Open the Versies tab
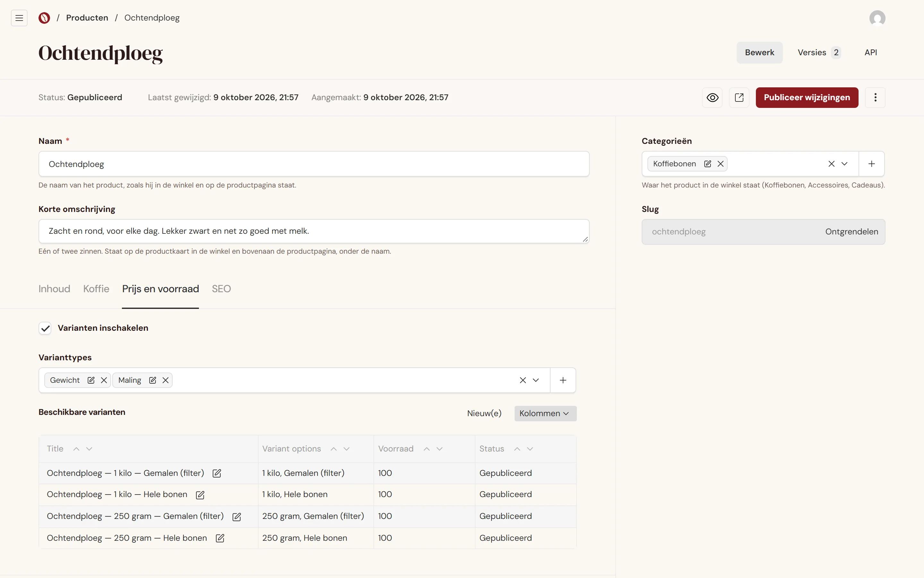This screenshot has width=924, height=578. [x=819, y=52]
